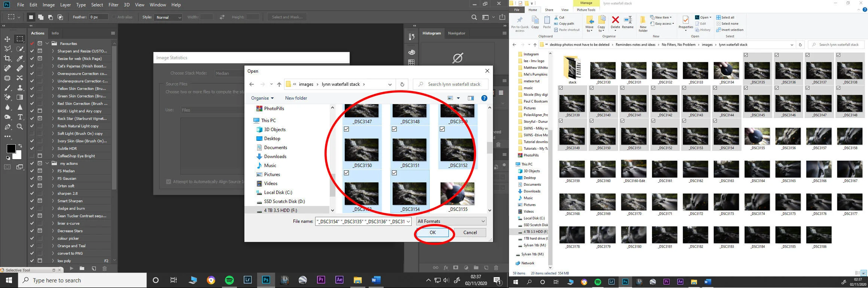Open the Style dropdown set to Normal
Viewport: 868px width, 288px height.
(168, 17)
